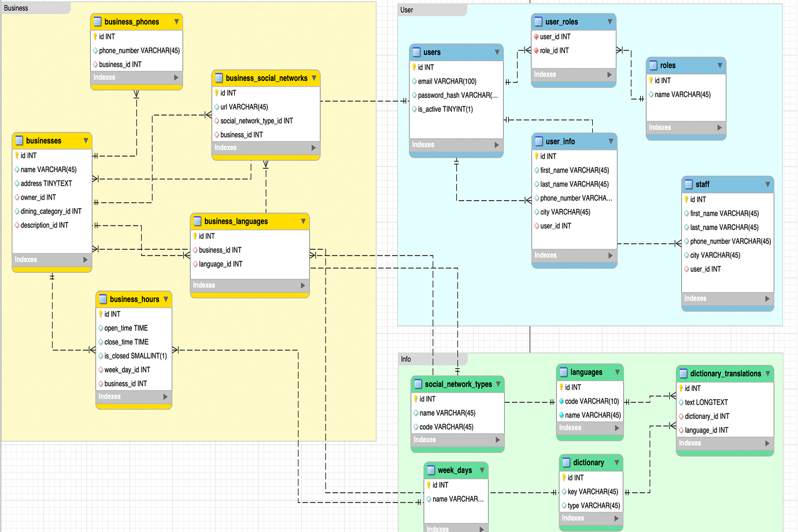Click primary key icon of staff id
The image size is (798, 532).
click(686, 199)
